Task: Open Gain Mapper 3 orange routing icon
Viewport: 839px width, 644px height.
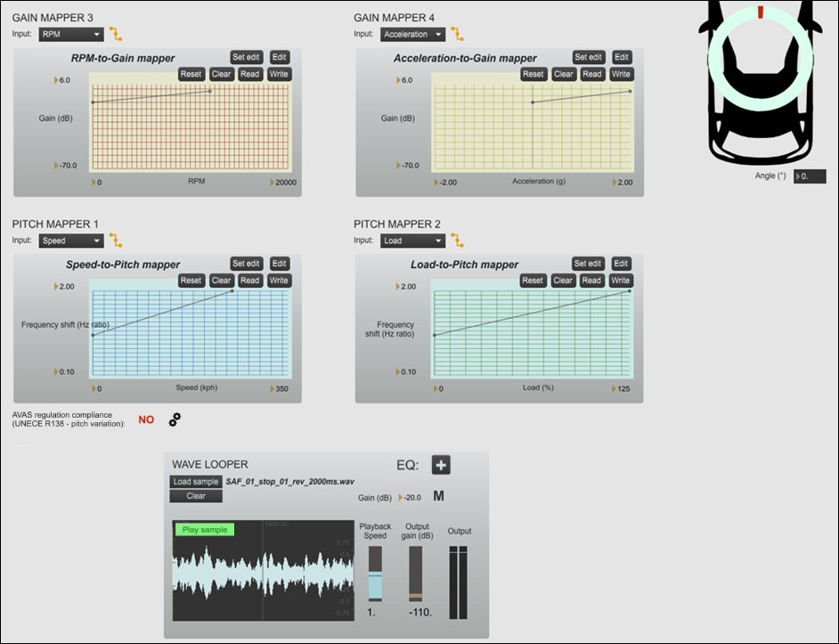Action: click(116, 34)
